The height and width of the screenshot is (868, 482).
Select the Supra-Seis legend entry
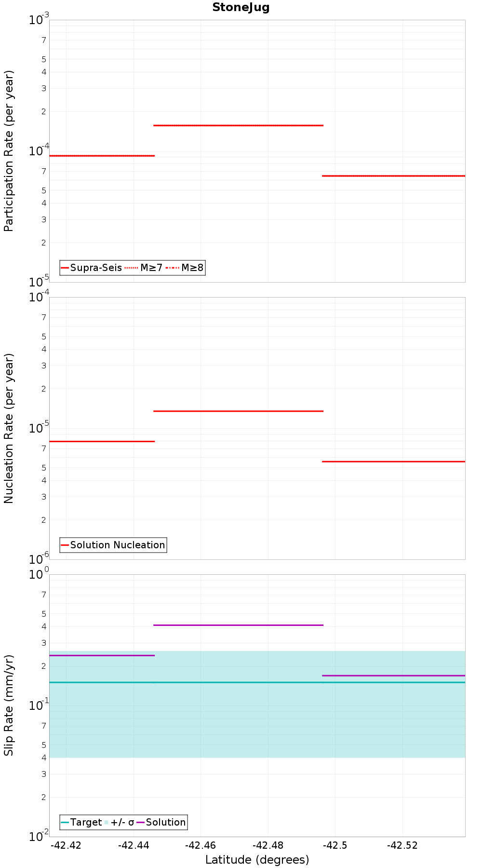[x=91, y=268]
